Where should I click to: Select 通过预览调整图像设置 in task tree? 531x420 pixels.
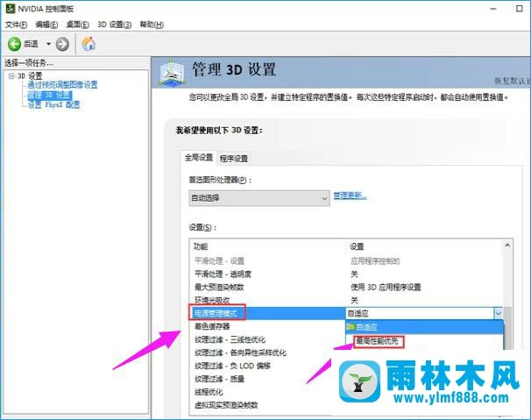(x=62, y=85)
